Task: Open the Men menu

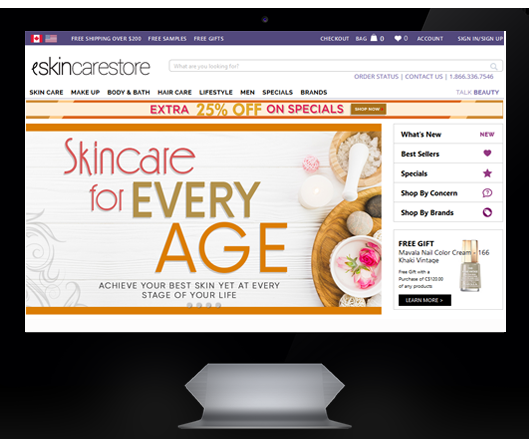Action: pos(247,92)
